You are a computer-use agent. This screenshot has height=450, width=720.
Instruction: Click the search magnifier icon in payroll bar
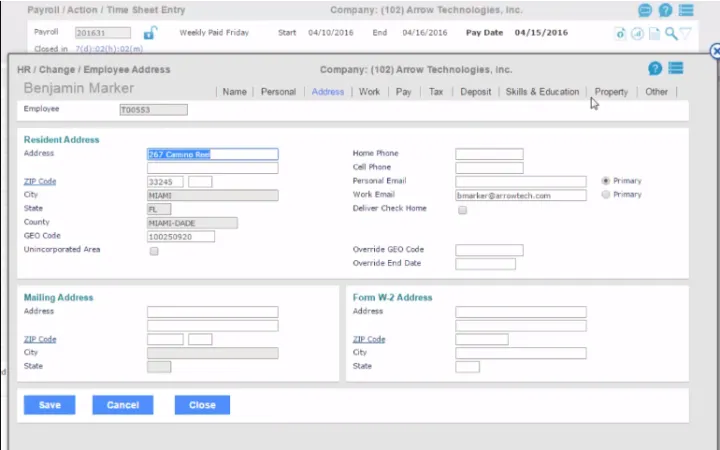(671, 33)
